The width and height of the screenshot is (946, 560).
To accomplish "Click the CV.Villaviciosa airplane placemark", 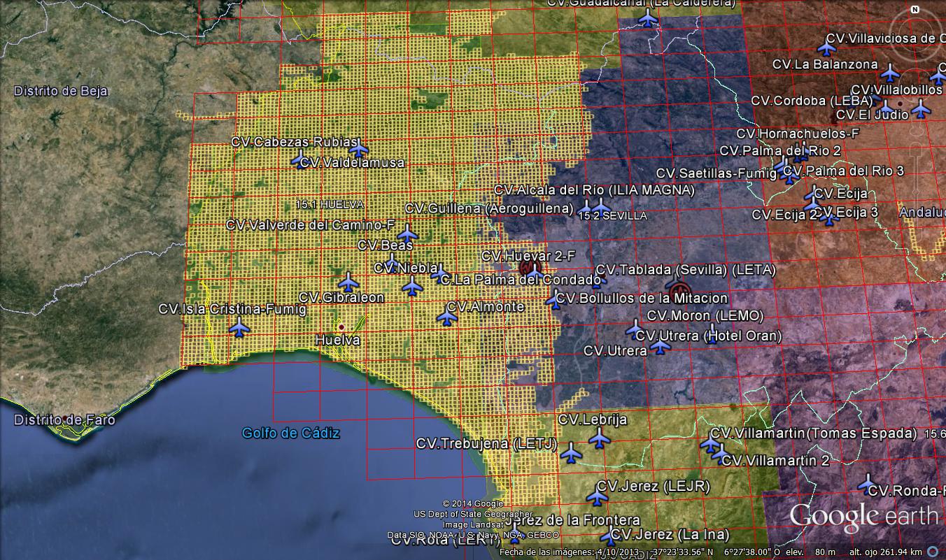I will coord(828,48).
